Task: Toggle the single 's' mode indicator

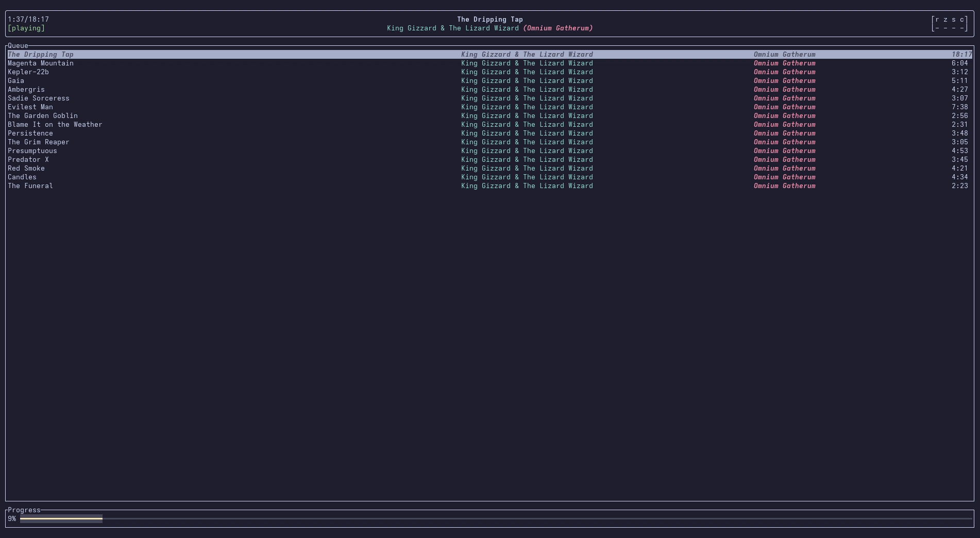Action: click(x=953, y=19)
